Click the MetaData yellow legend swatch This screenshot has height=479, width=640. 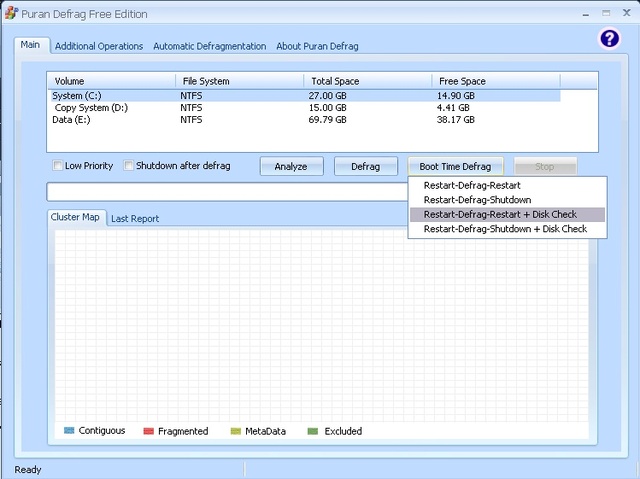pos(236,431)
